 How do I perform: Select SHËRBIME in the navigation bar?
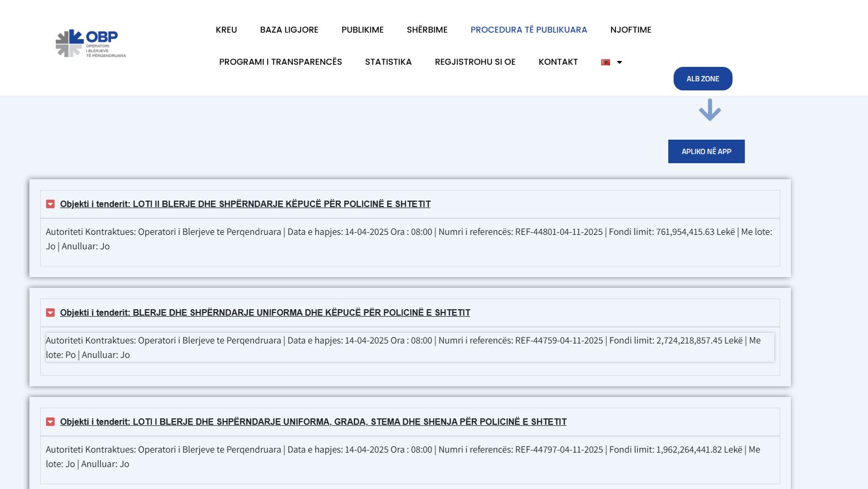[x=427, y=30]
